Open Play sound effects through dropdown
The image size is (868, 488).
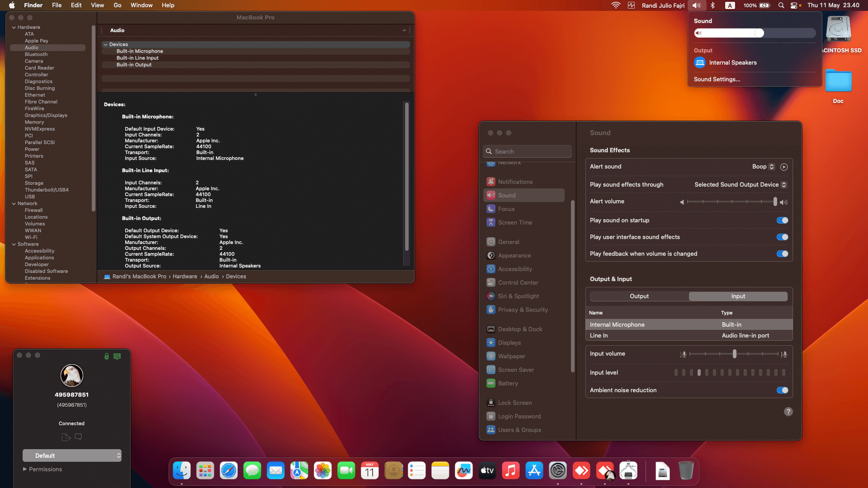click(741, 185)
